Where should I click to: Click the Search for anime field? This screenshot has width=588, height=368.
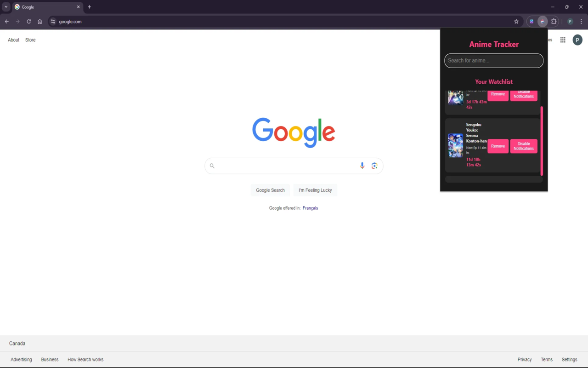click(x=494, y=61)
